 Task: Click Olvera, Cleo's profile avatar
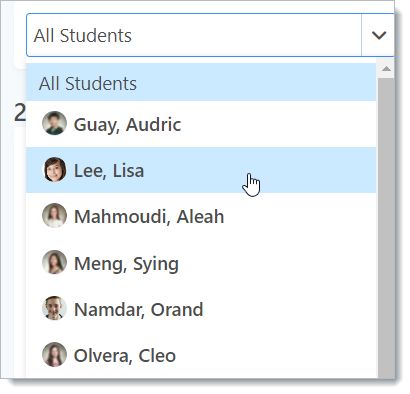54,354
